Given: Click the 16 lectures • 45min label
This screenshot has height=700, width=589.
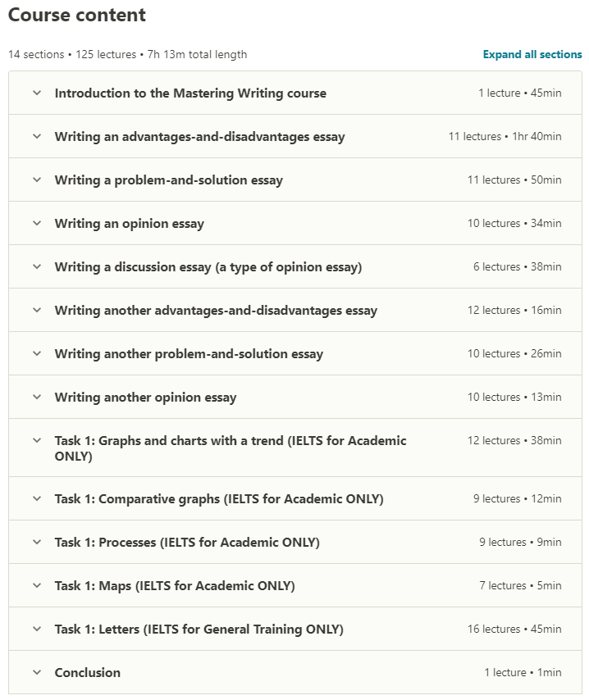Looking at the screenshot, I should tap(514, 629).
